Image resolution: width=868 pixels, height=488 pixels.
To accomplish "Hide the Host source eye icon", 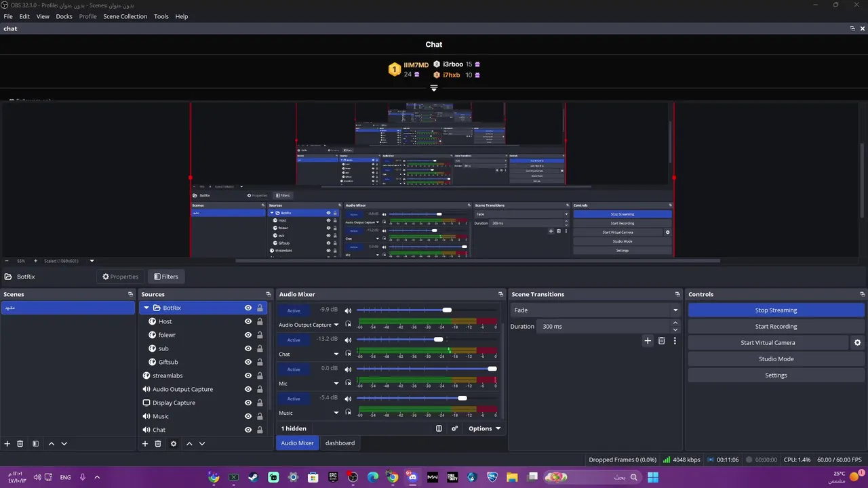I will click(x=248, y=321).
